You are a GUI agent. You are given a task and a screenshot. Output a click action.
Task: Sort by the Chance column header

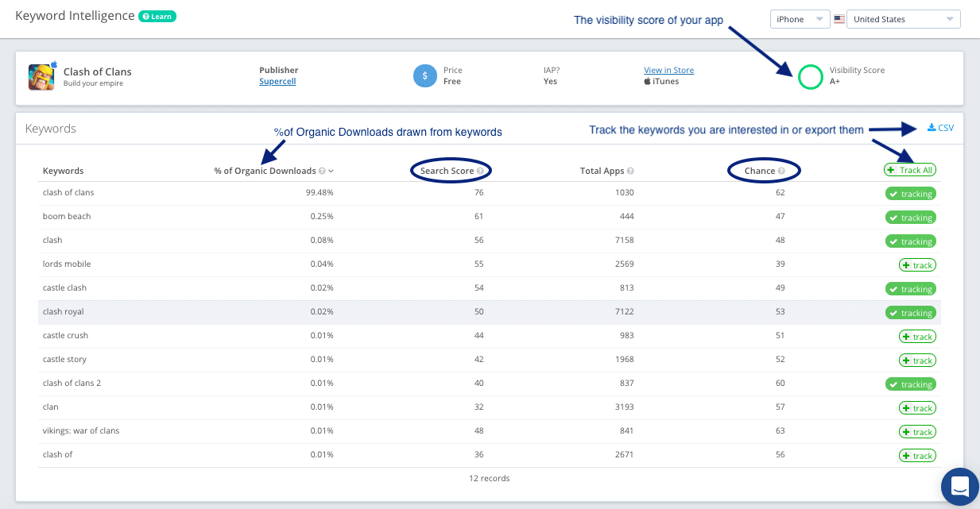(760, 171)
